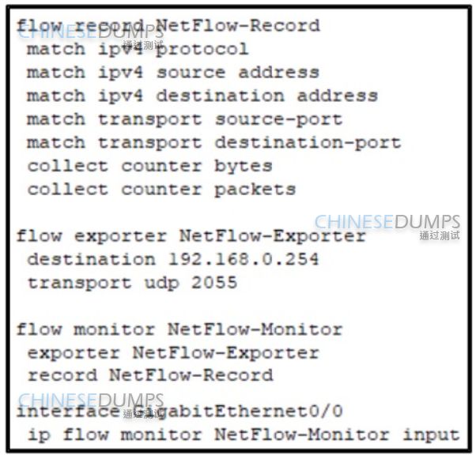Click the 'match ipv4 protocol' line
The image size is (476, 455).
[x=138, y=50]
